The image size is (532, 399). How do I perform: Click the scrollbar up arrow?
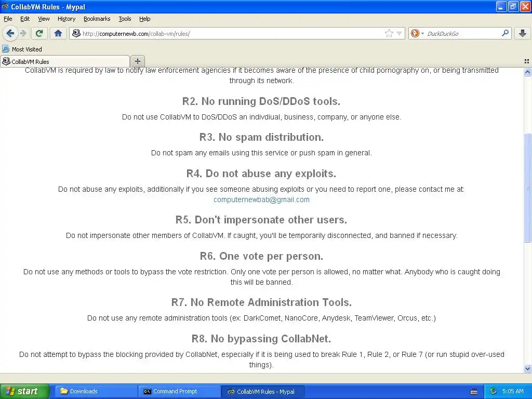pyautogui.click(x=527, y=72)
